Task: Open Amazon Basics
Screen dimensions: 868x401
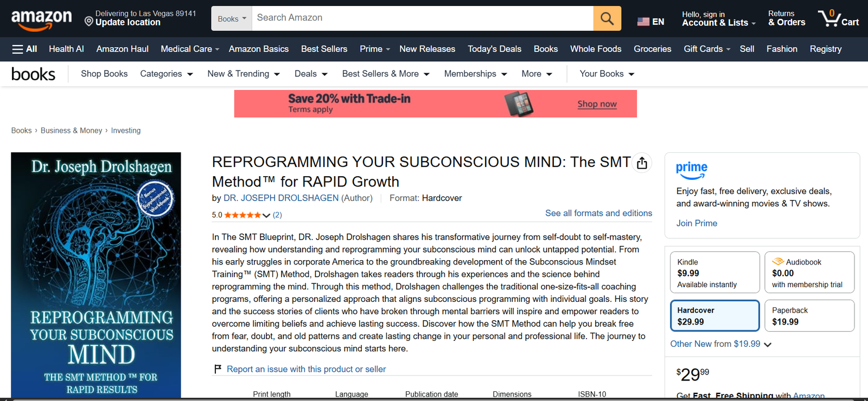Action: tap(259, 49)
